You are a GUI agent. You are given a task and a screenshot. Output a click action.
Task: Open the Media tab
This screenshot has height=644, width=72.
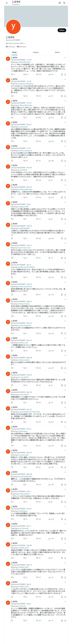(57, 52)
